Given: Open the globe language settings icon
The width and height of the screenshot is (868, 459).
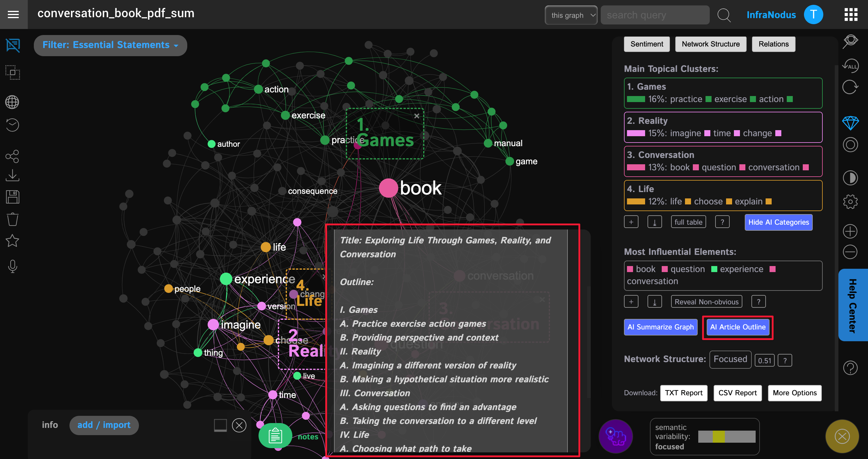Looking at the screenshot, I should click(x=12, y=102).
